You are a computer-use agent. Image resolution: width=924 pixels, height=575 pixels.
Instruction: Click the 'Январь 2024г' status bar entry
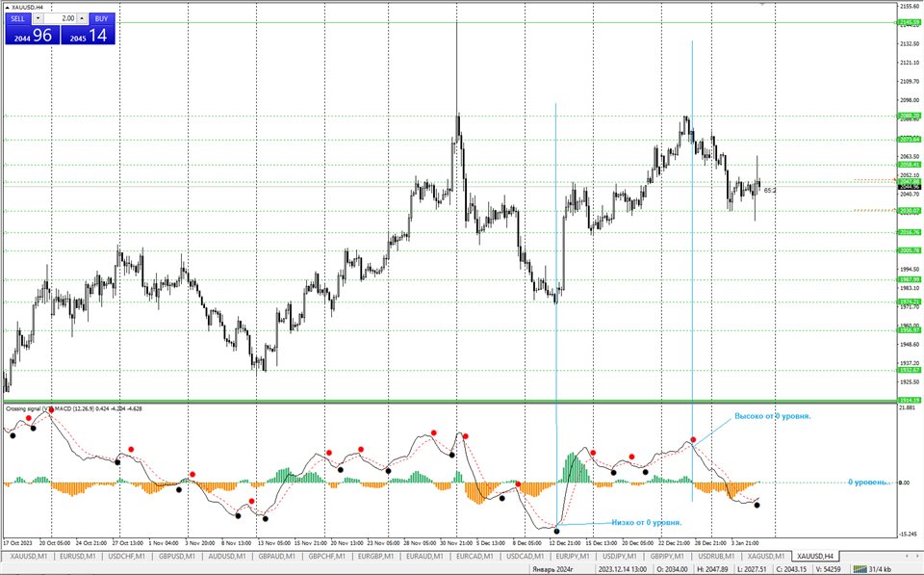[552, 569]
